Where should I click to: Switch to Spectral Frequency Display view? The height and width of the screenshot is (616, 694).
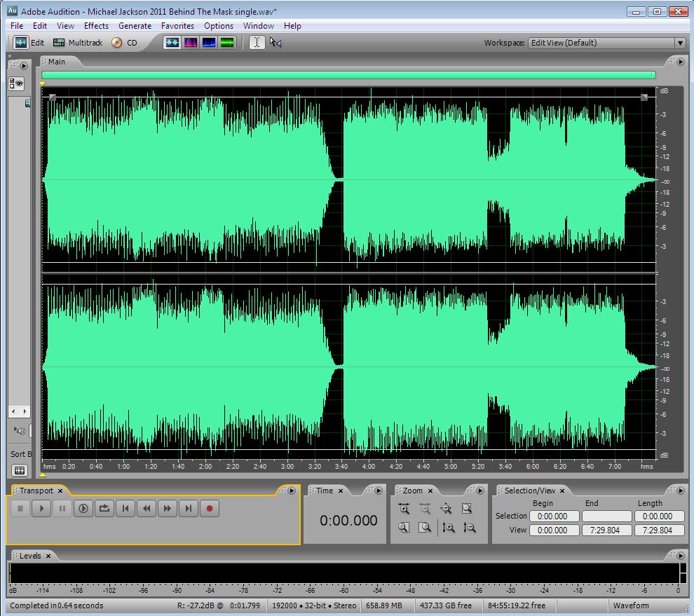pos(190,43)
